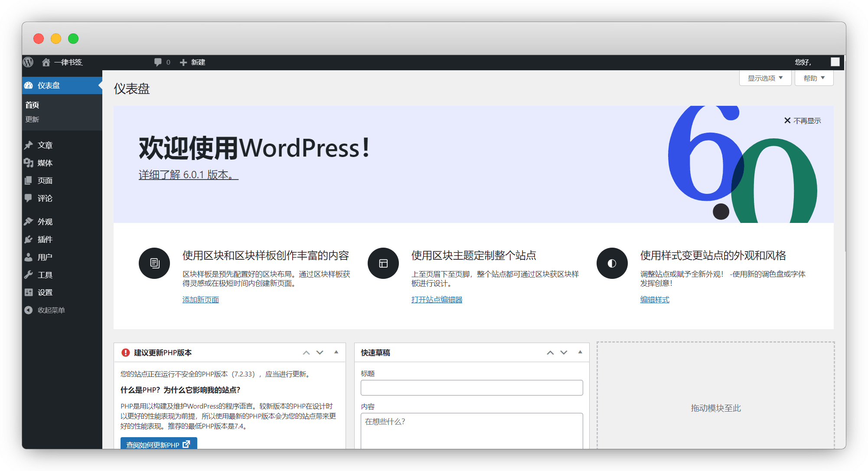
Task: Click the plus icon next to 新建
Action: (183, 62)
